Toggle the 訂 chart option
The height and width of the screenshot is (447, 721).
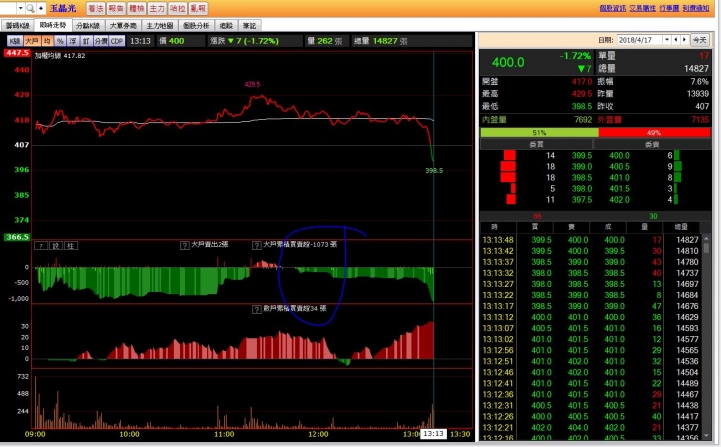tap(86, 41)
